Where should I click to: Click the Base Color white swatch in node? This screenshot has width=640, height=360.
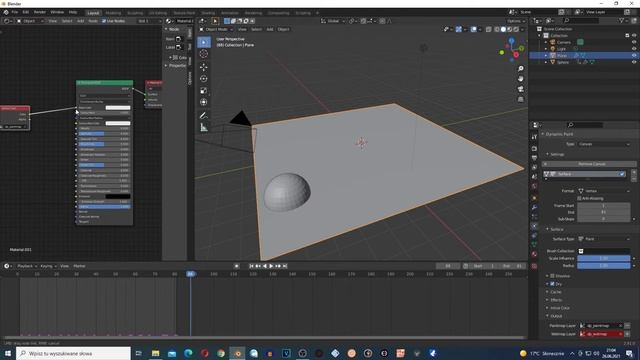click(x=118, y=108)
